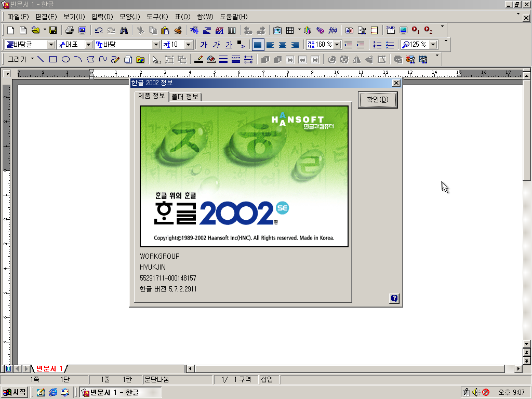Open the 편집(E) menu
This screenshot has width=532, height=399.
point(46,17)
